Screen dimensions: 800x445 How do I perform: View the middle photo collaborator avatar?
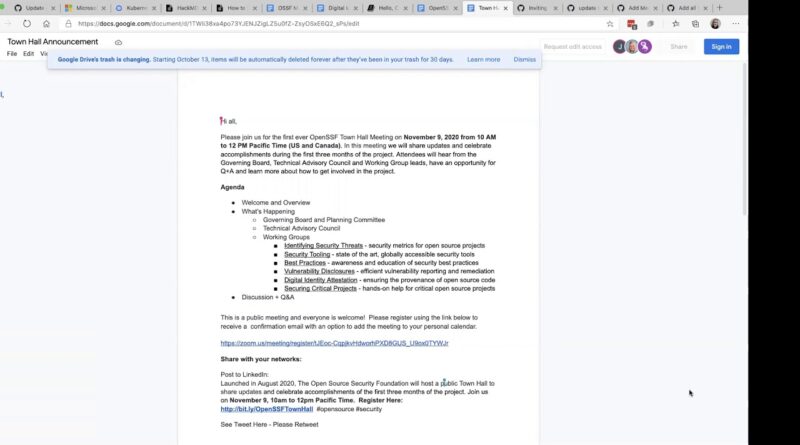pos(632,46)
